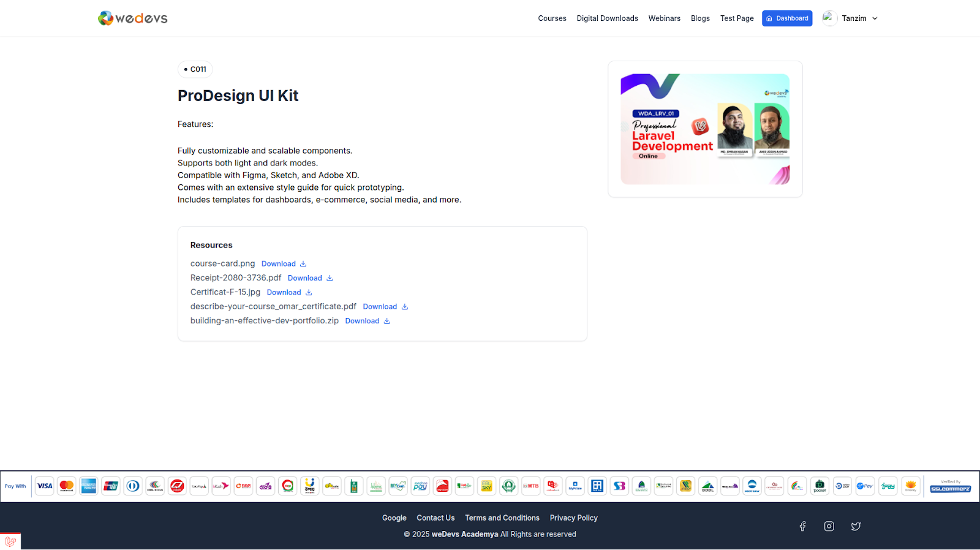Click the download arrow icon for course-card.png
Viewport: 980px width, 550px height.
pos(303,264)
